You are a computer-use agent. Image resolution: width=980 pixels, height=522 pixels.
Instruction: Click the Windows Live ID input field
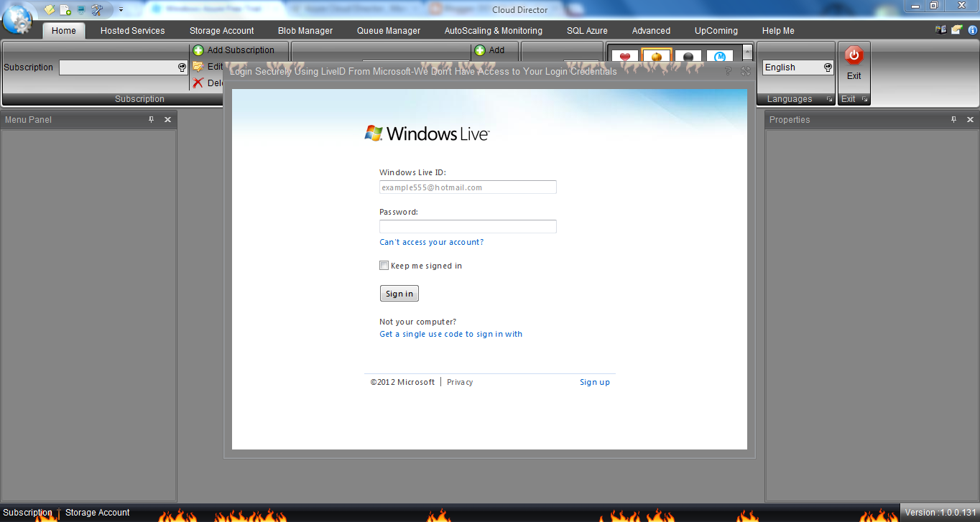point(468,187)
